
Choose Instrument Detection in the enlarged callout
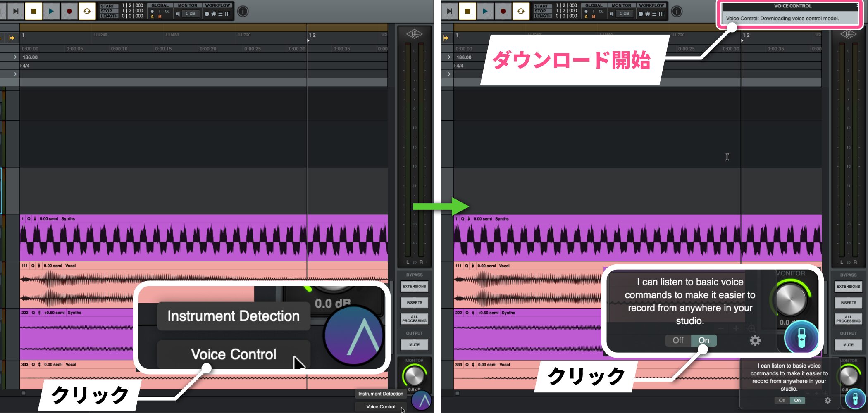[x=234, y=316]
